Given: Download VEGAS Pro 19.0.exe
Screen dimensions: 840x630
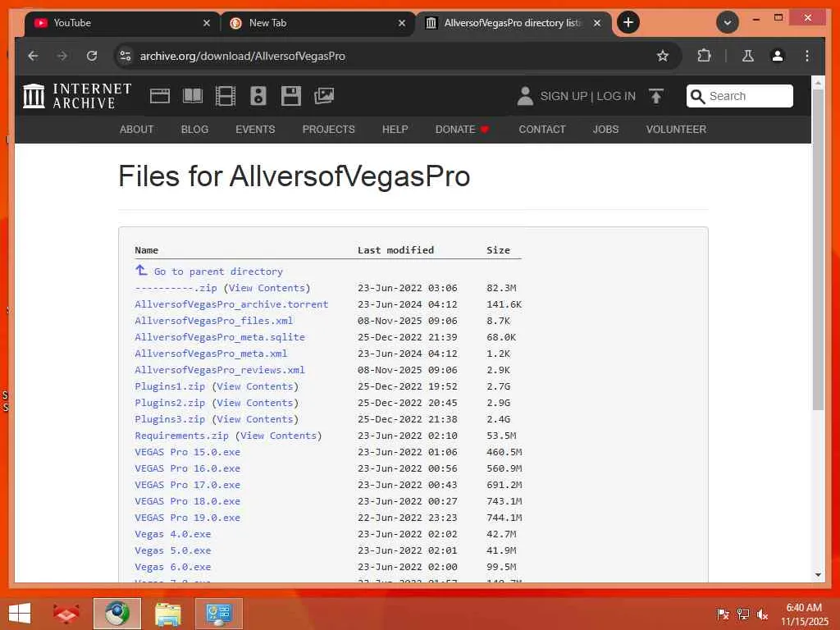Looking at the screenshot, I should [188, 518].
